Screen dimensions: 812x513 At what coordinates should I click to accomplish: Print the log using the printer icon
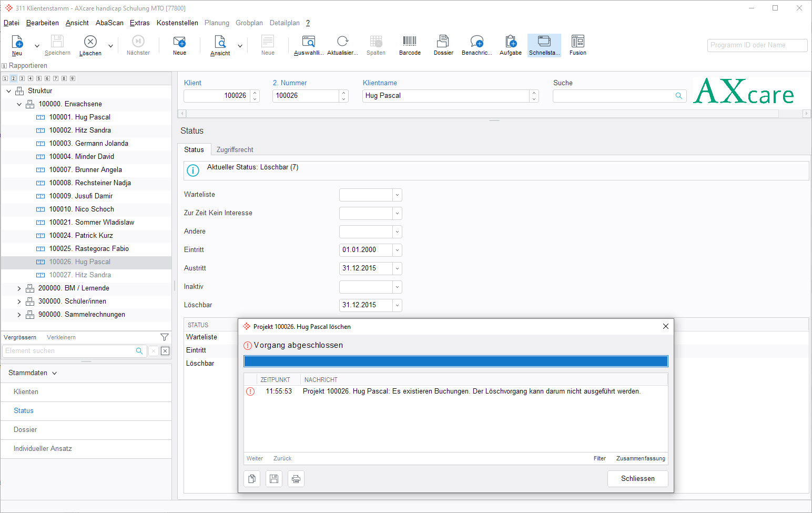tap(296, 479)
